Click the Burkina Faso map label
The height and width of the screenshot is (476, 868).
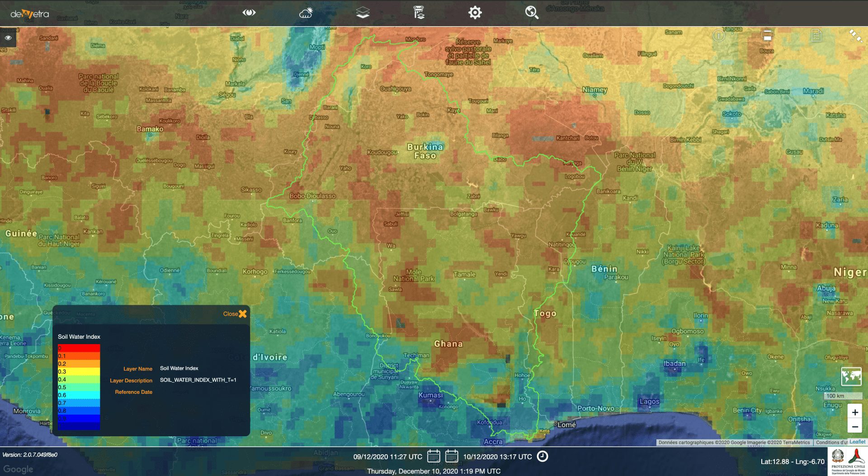(425, 151)
